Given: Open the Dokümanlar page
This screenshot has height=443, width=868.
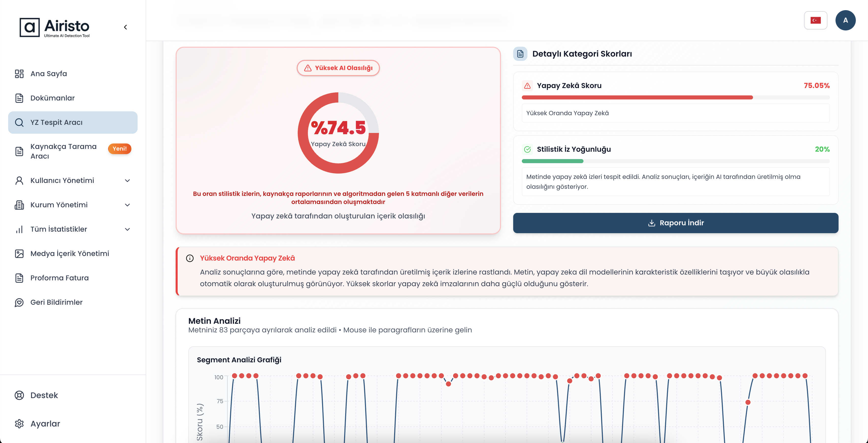Looking at the screenshot, I should tap(52, 98).
